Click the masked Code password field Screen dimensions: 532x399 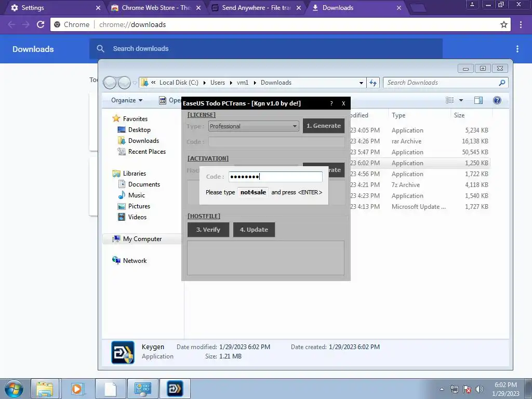click(x=275, y=177)
